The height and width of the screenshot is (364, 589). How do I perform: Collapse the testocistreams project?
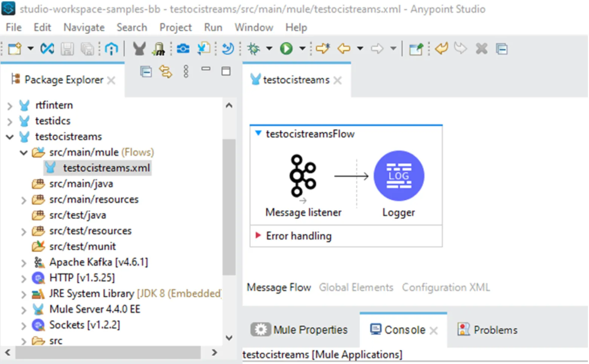[x=9, y=137]
